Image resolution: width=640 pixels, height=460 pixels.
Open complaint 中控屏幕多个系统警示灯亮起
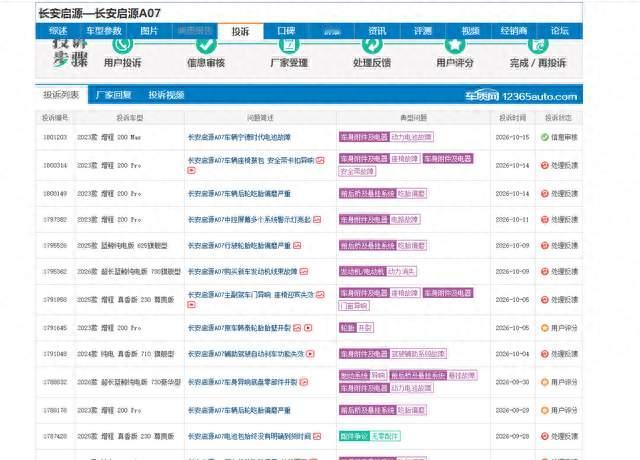coord(249,220)
